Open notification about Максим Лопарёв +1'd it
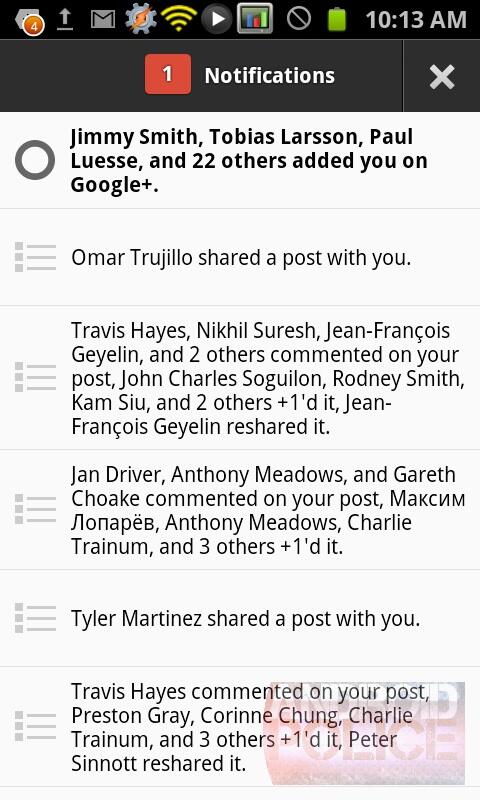Image resolution: width=480 pixels, height=800 pixels. 240,510
